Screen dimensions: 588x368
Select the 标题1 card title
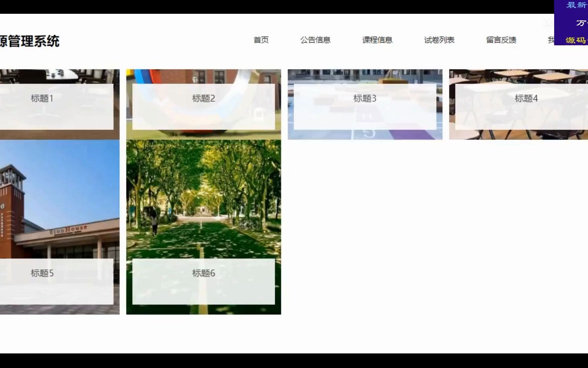[x=43, y=98]
